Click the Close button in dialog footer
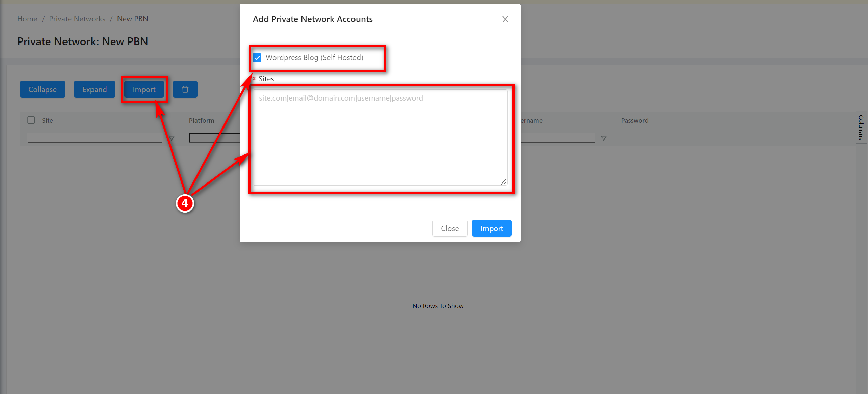Image resolution: width=868 pixels, height=394 pixels. 450,228
